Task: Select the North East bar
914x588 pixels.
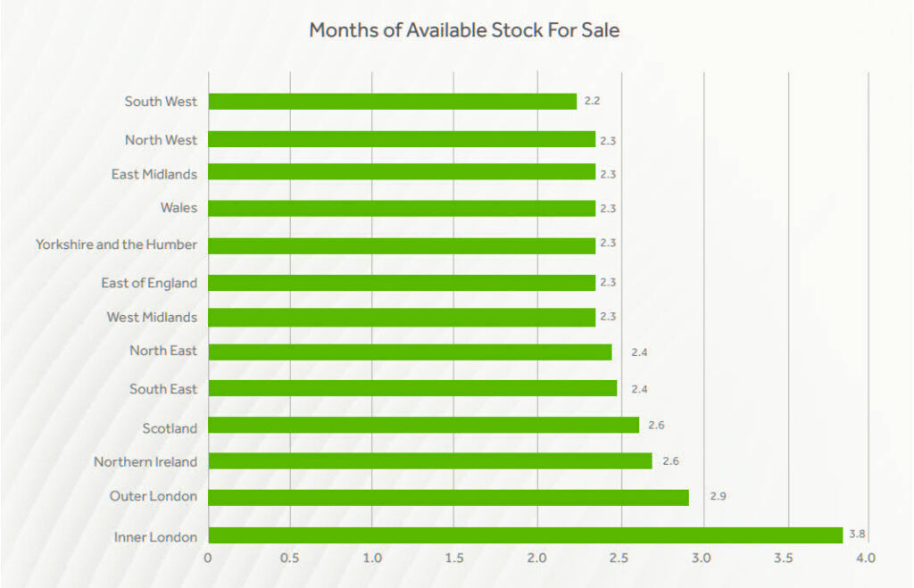Action: click(x=410, y=352)
